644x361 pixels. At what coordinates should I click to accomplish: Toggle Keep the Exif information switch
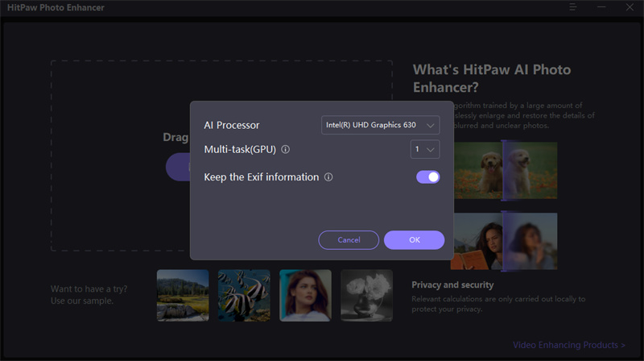click(428, 177)
